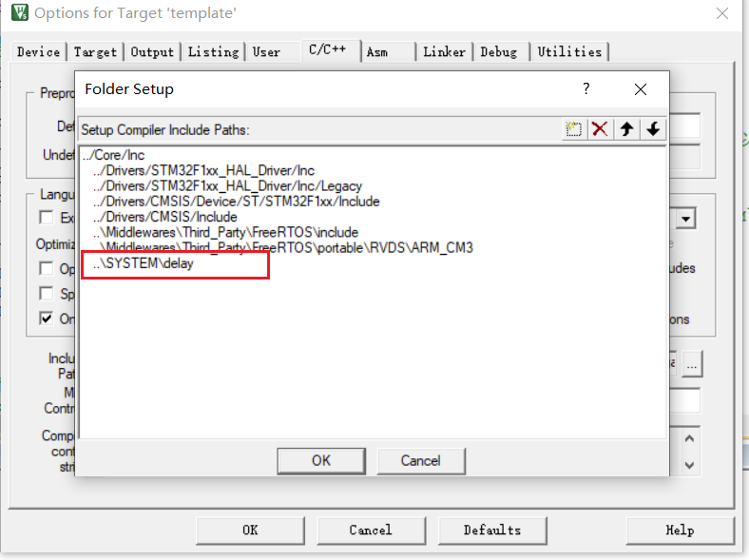Screen dimensions: 749x560
Task: Switch to the Linker tab
Action: pos(444,51)
